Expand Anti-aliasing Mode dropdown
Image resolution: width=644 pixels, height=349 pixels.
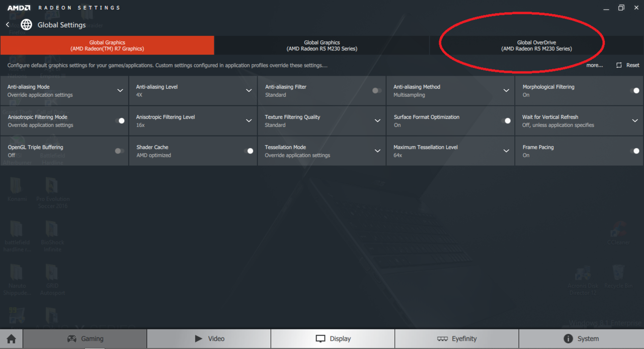coord(120,91)
